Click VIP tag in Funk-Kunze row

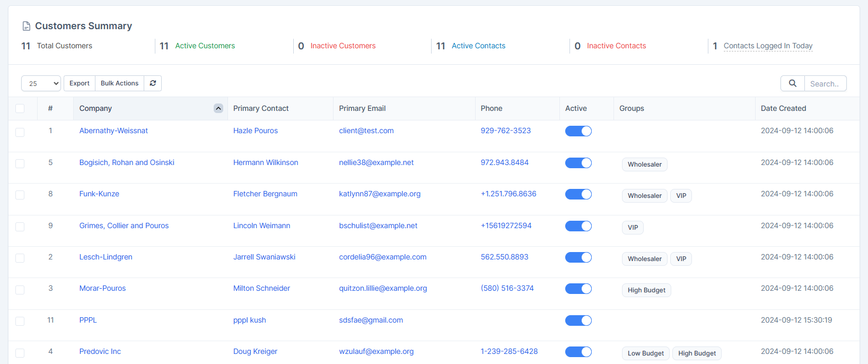point(681,196)
